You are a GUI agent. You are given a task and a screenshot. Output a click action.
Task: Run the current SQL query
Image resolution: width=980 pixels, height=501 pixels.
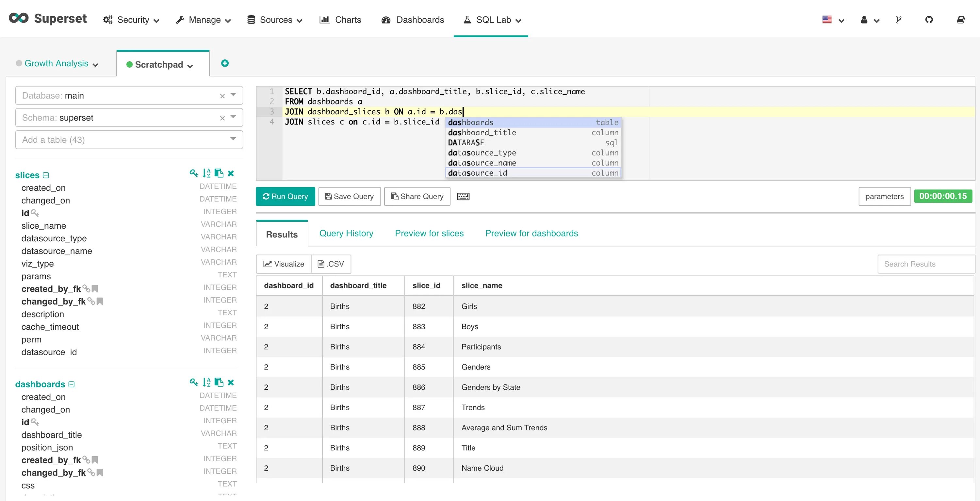[285, 196]
